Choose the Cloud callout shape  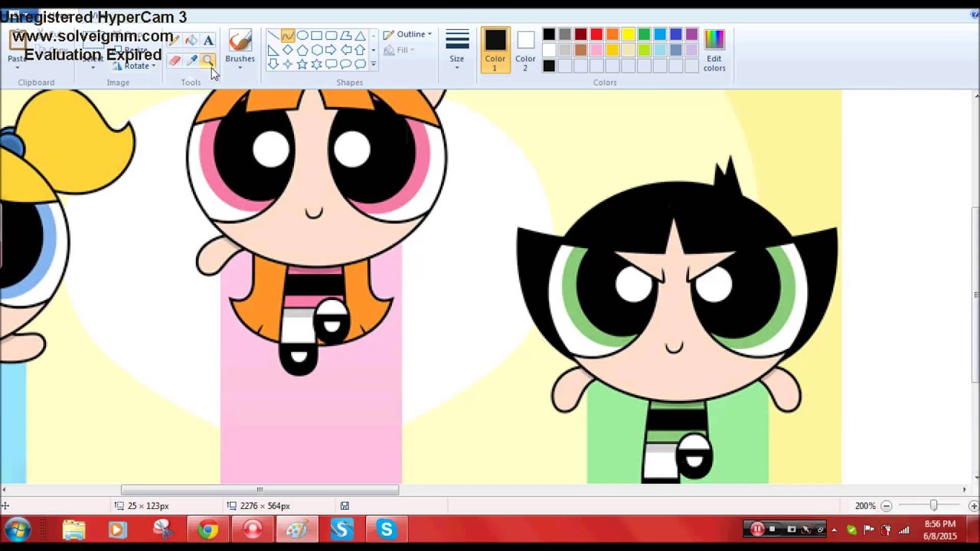click(x=361, y=64)
